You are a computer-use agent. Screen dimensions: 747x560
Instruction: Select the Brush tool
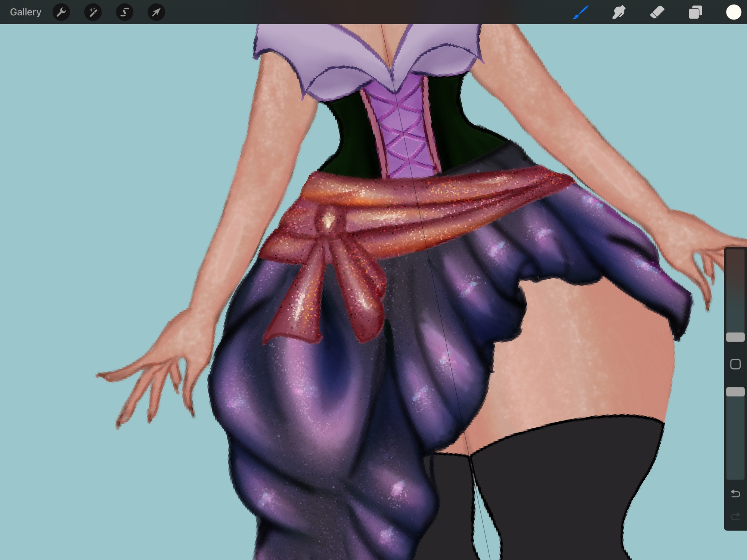point(581,12)
